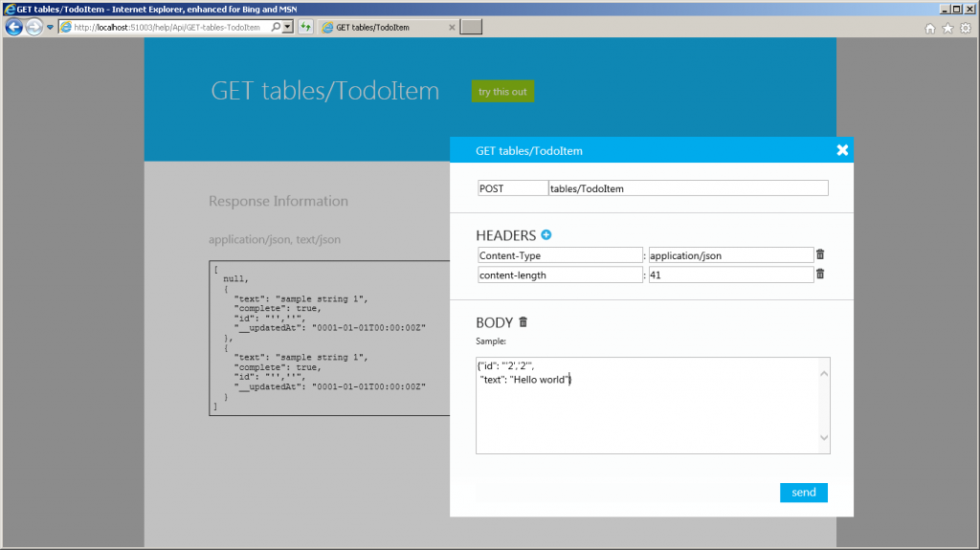
Task: Open the browser Tools gear
Action: [965, 28]
